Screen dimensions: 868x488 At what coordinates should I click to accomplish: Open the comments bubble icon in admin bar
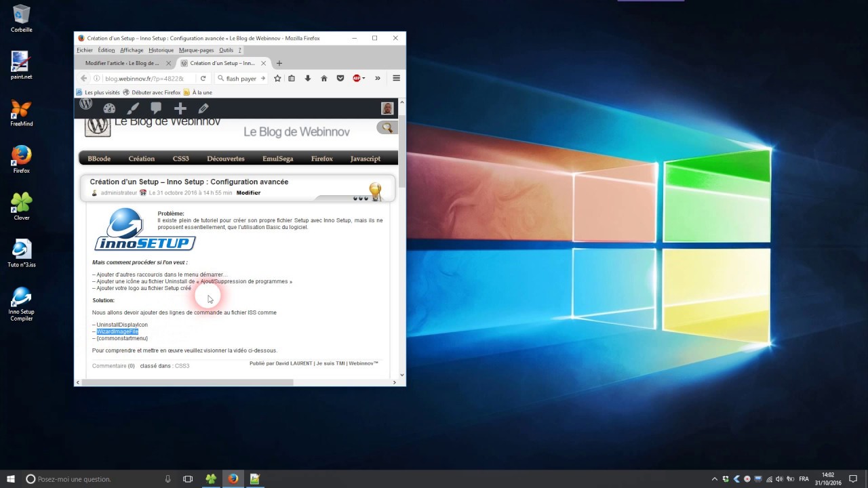(156, 108)
